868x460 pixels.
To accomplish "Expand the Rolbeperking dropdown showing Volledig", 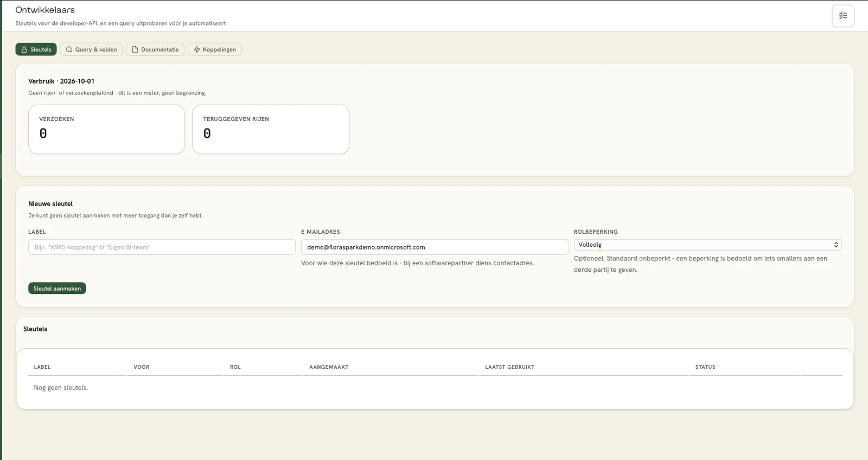I will [707, 245].
